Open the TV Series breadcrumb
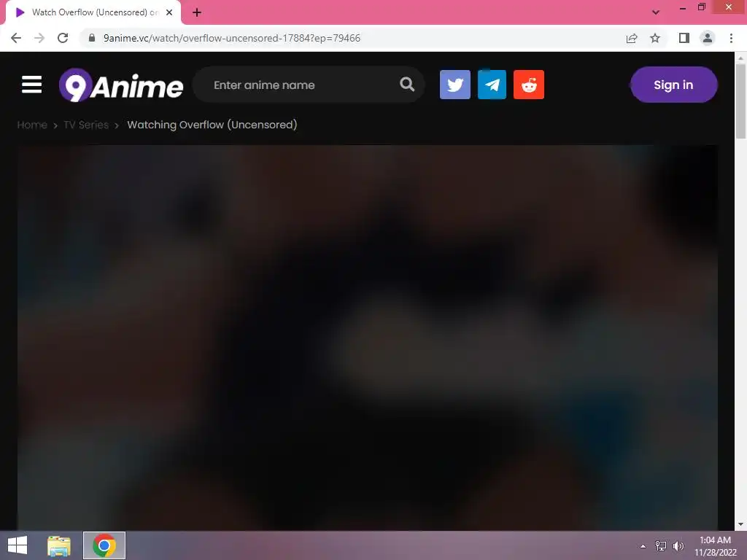The width and height of the screenshot is (747, 560). (x=86, y=125)
